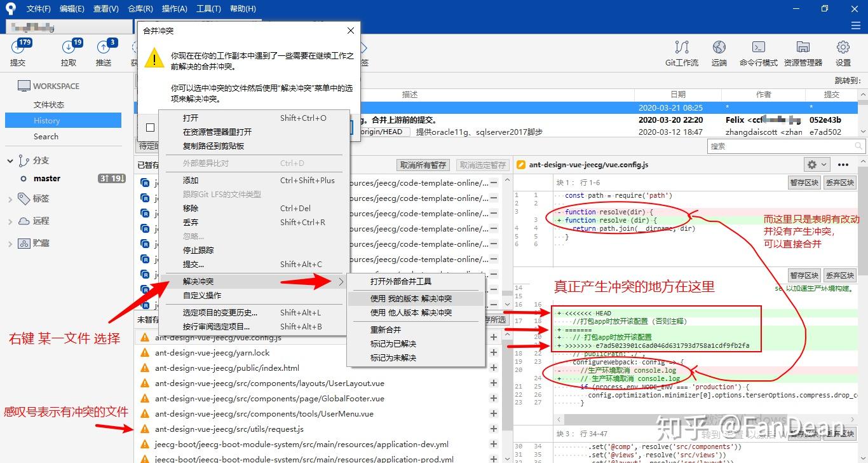Expand the 贮藏 stash section
This screenshot has width=868, height=463.
coord(10,244)
